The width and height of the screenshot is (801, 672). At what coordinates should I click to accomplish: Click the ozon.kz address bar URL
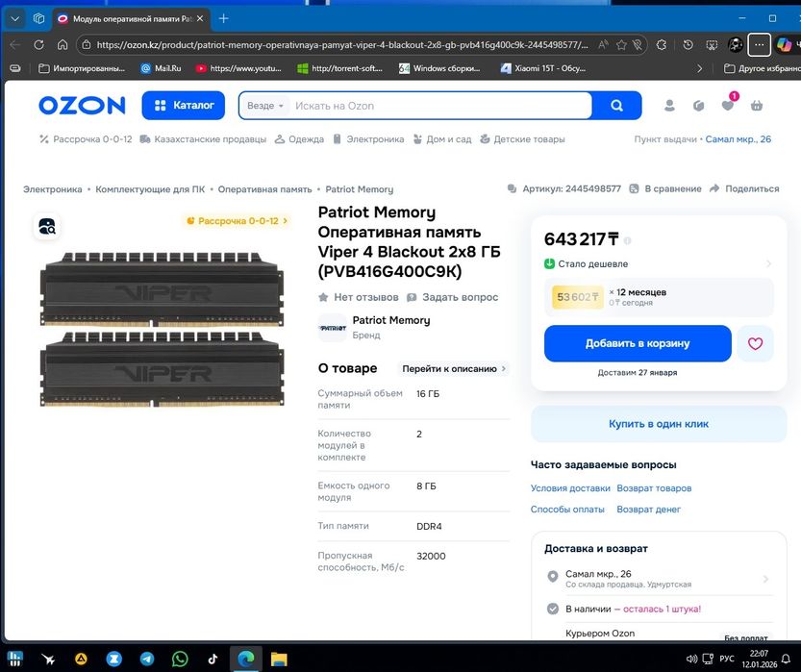click(x=341, y=45)
